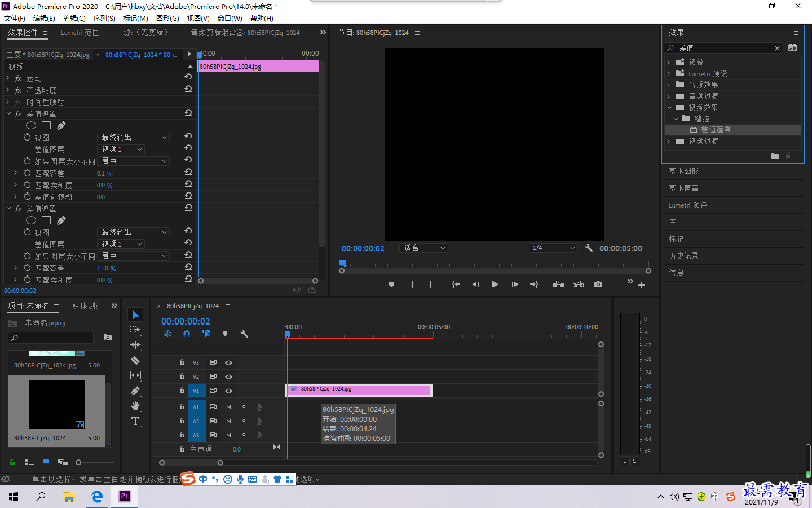812x508 pixels.
Task: Step back one frame in Program monitor
Action: (x=475, y=284)
